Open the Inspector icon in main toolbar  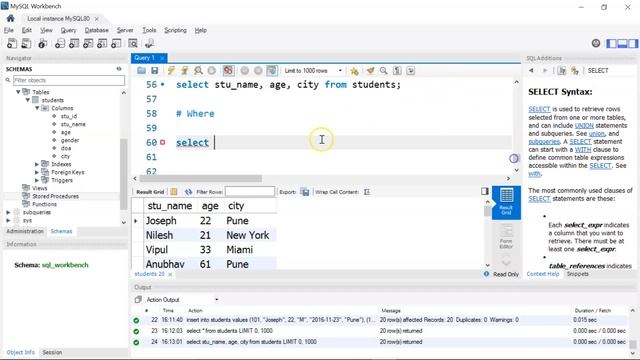click(x=42, y=43)
